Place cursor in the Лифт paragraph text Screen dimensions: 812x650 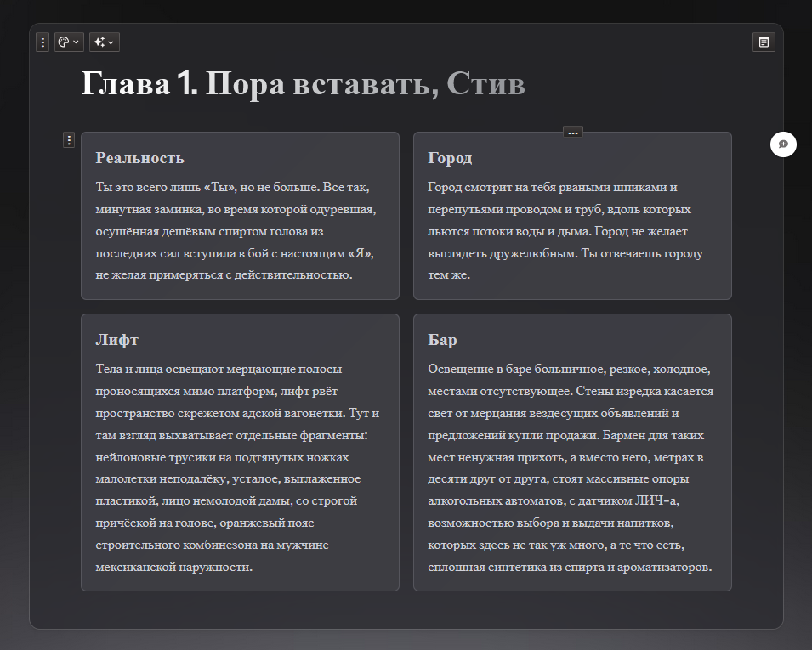pos(238,457)
